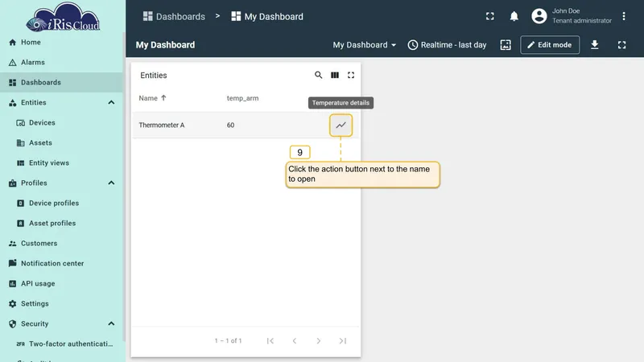Open the top-right three-dot menu

click(623, 16)
